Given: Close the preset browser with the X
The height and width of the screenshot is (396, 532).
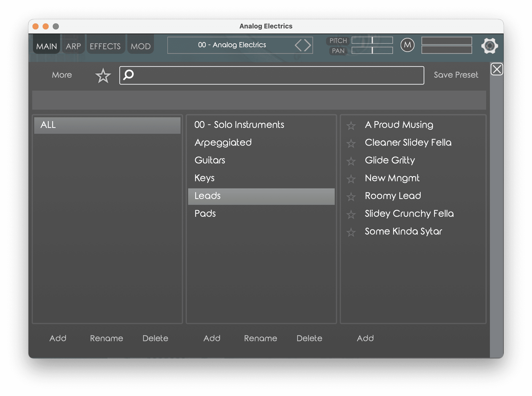Looking at the screenshot, I should (496, 69).
